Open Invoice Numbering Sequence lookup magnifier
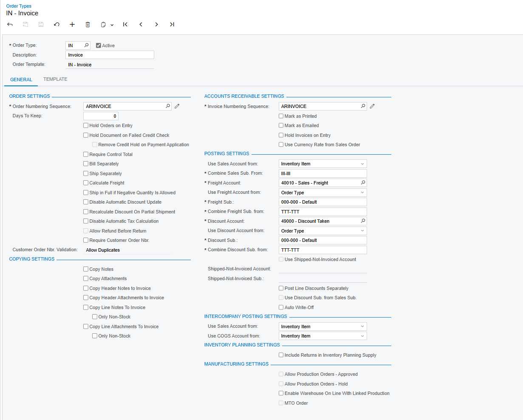This screenshot has width=523, height=420. tap(363, 106)
